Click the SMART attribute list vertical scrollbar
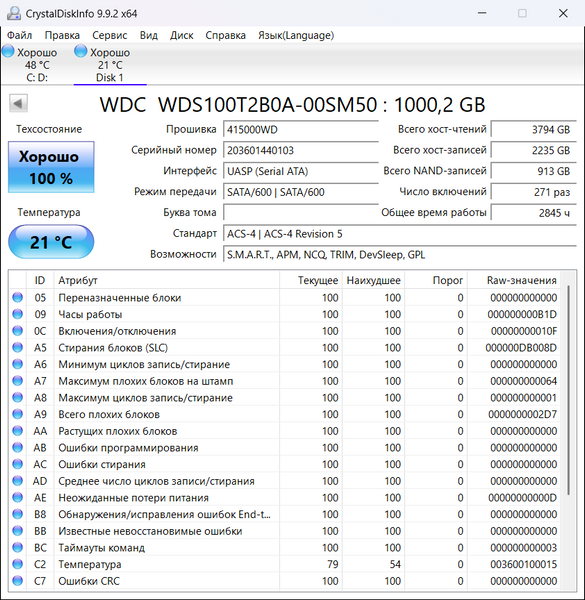Viewport: 585px width, 600px height. (x=569, y=390)
